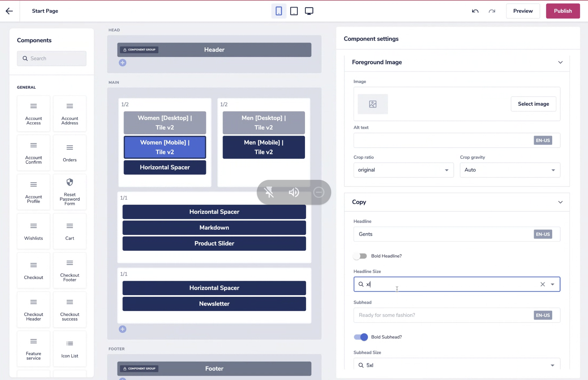Click the components Search field
Image resolution: width=588 pixels, height=380 pixels.
(x=52, y=58)
